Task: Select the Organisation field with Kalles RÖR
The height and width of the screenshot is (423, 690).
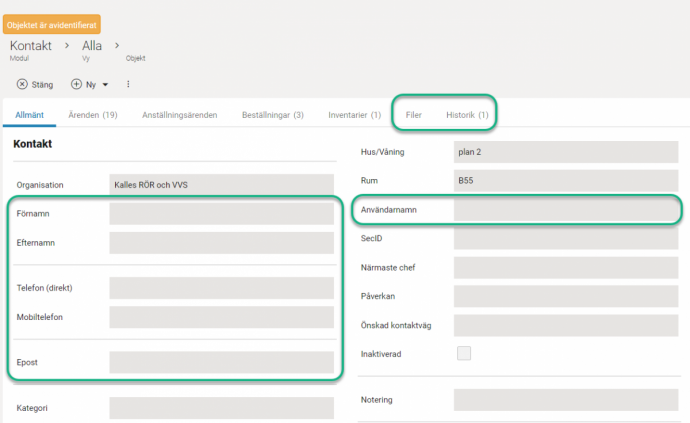Action: 221,184
